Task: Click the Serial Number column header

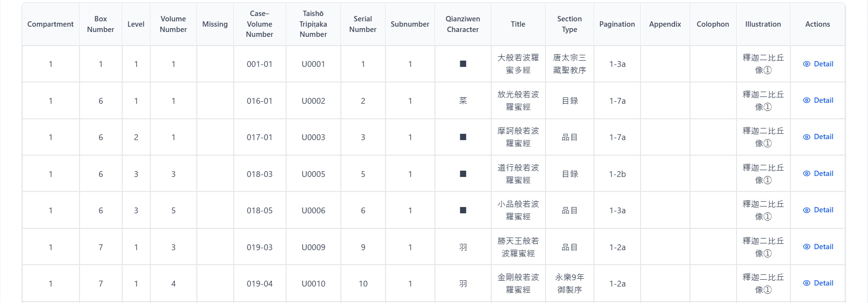Action: [x=363, y=24]
